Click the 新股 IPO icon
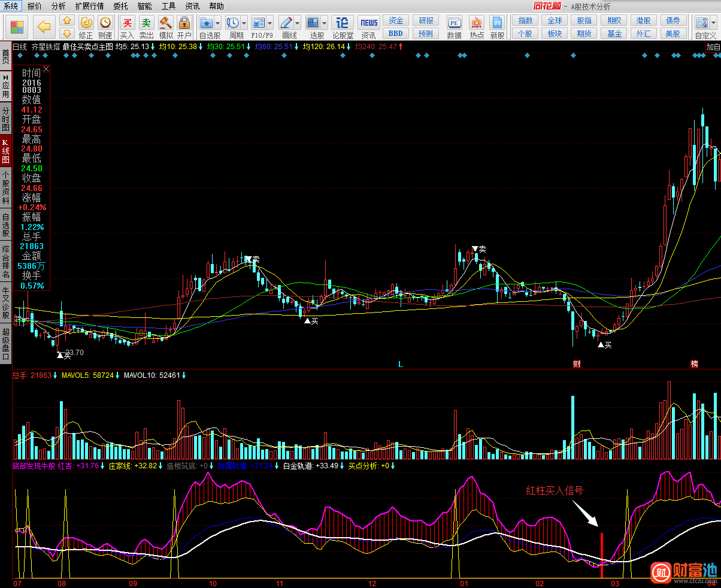 pyautogui.click(x=497, y=23)
